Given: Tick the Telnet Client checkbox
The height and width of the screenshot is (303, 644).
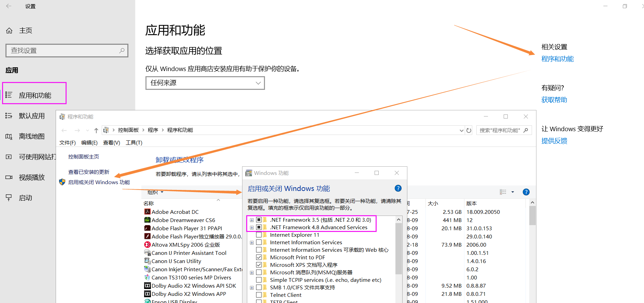Looking at the screenshot, I should (x=259, y=295).
